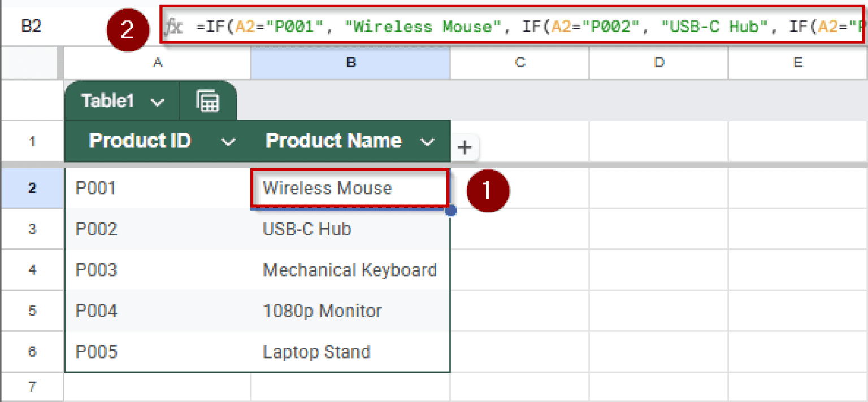
Task: Expand the Table1 name dropdown arrow
Action: [158, 102]
